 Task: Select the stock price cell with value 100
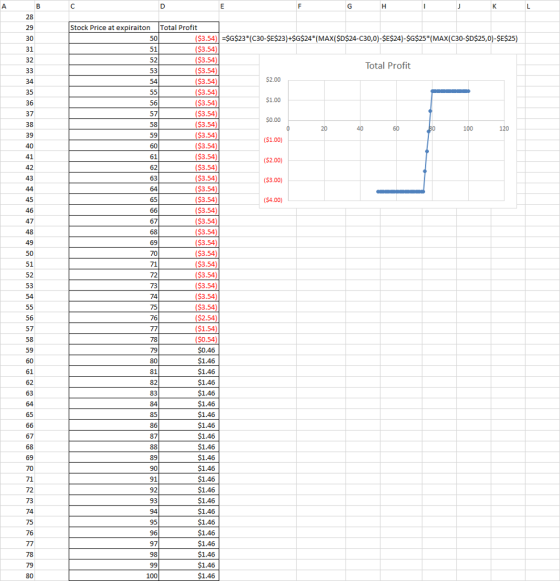(x=113, y=576)
